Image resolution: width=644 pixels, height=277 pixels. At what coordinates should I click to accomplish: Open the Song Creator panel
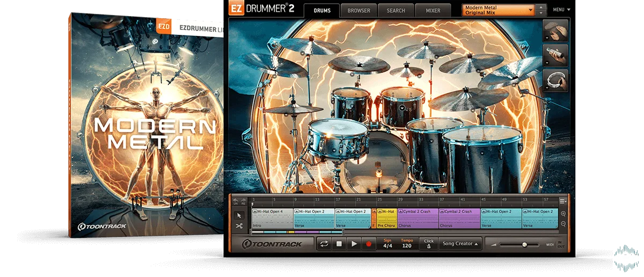[x=460, y=244]
